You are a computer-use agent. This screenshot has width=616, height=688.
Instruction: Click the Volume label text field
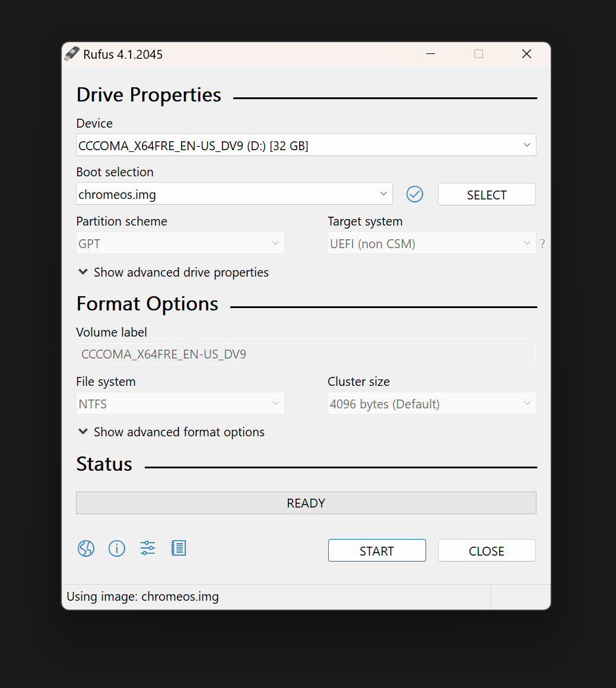(x=306, y=354)
